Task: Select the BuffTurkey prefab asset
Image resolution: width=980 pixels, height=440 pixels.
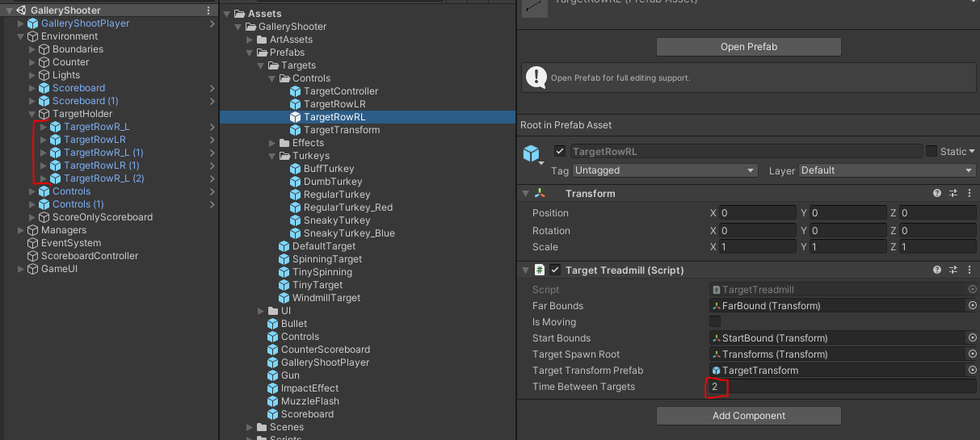Action: (328, 169)
